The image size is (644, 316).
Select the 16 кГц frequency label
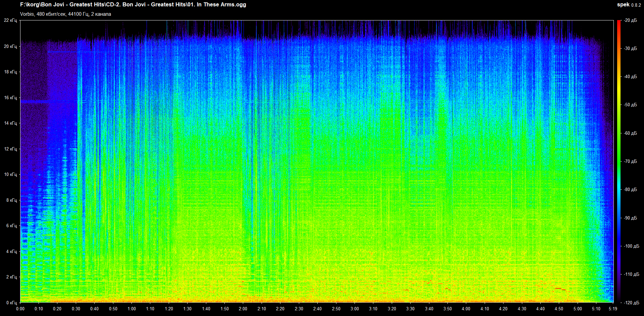[x=10, y=98]
